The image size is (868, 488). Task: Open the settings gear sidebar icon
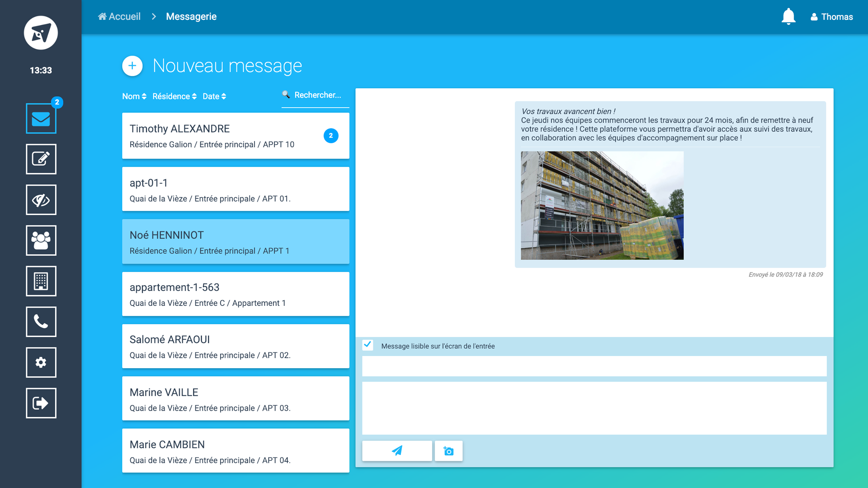(41, 362)
